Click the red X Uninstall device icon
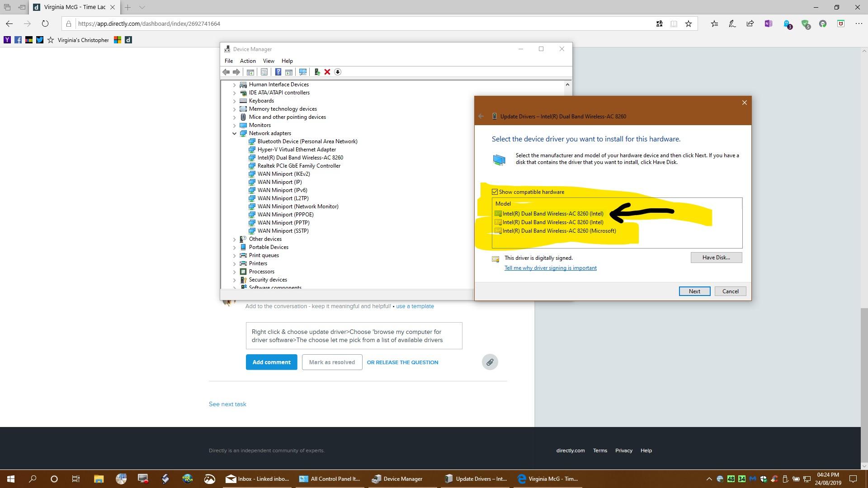 click(x=327, y=72)
